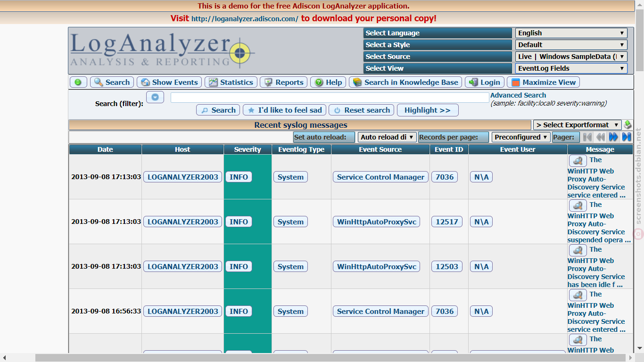Open the Select Source dropdown
This screenshot has width=644, height=362.
pos(571,57)
